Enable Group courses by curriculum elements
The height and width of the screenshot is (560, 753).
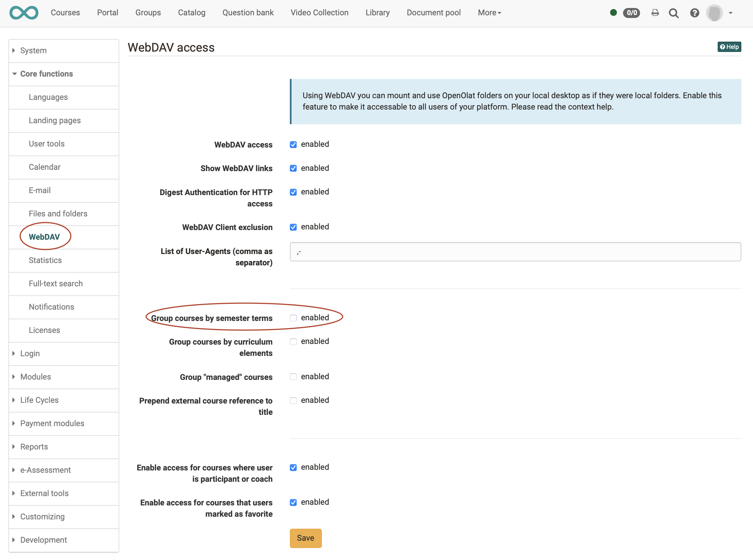point(293,341)
